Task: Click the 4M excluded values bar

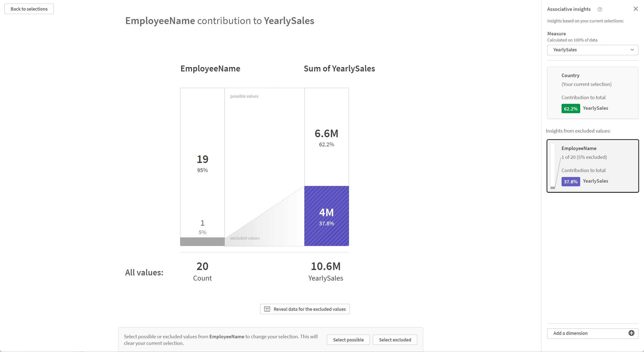Action: 326,216
